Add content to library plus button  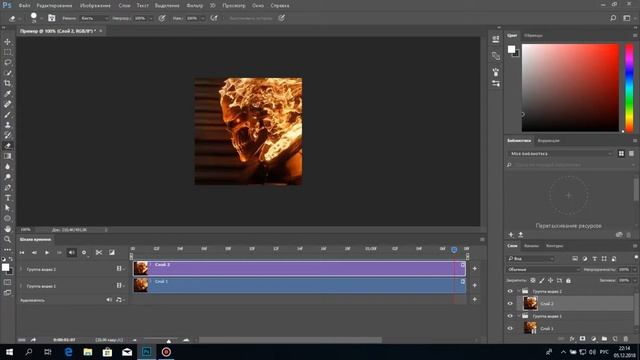tap(511, 235)
